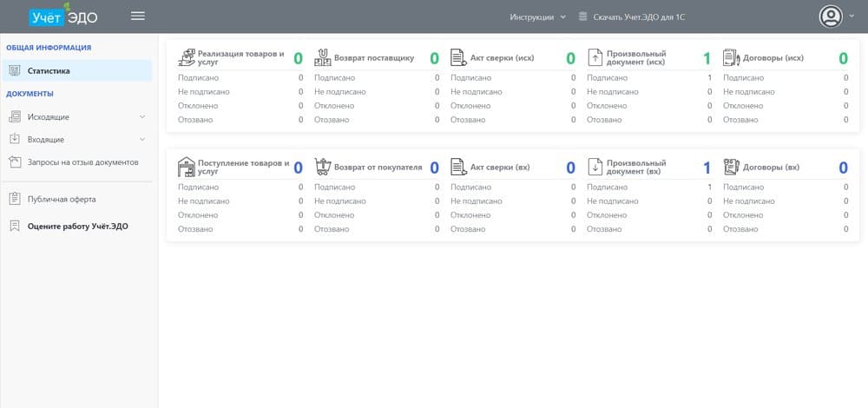This screenshot has height=408, width=868.
Task: Click the Учёт ЭДО logo
Action: pyautogui.click(x=63, y=15)
